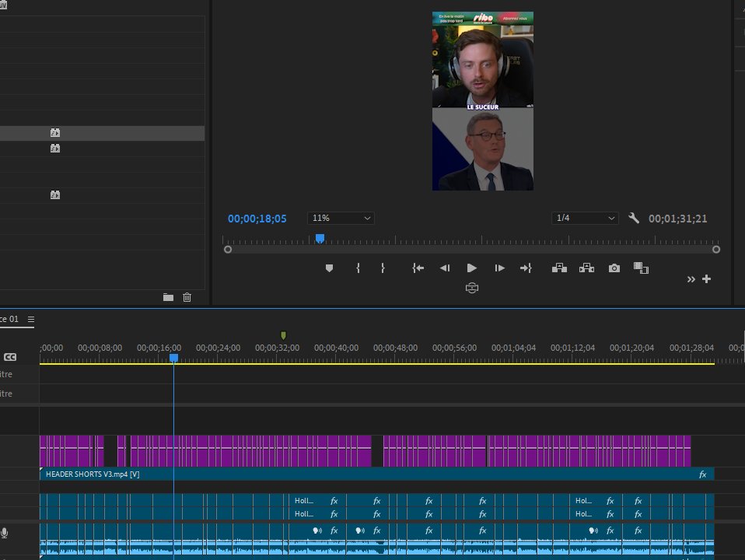Viewport: 745px width, 560px height.
Task: Step back one frame
Action: (445, 268)
